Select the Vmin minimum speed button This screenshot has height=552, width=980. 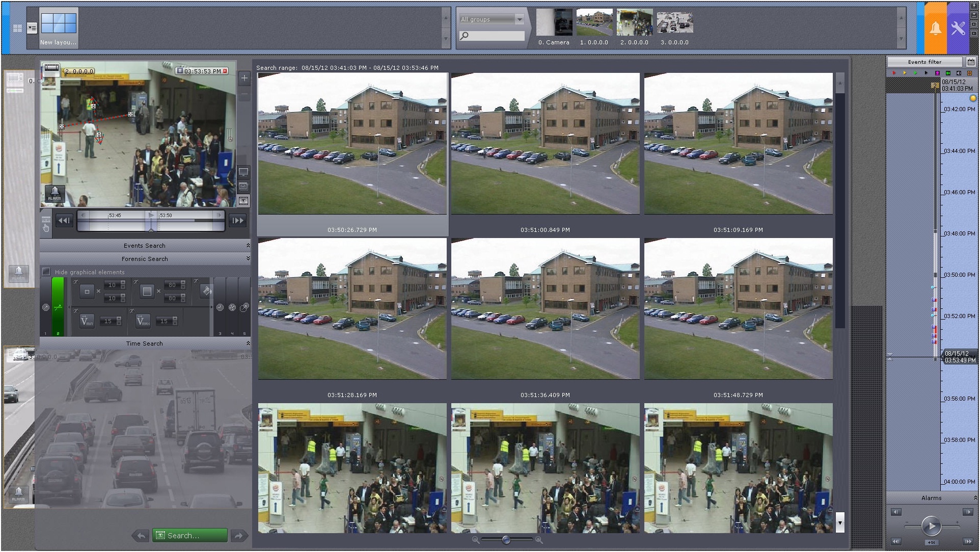[87, 321]
